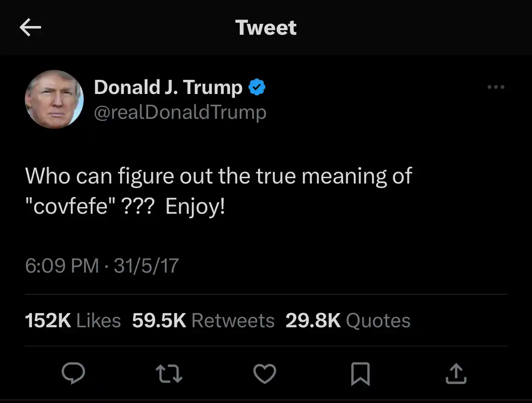Click the blue verified badge
The image size is (532, 403).
tap(257, 87)
